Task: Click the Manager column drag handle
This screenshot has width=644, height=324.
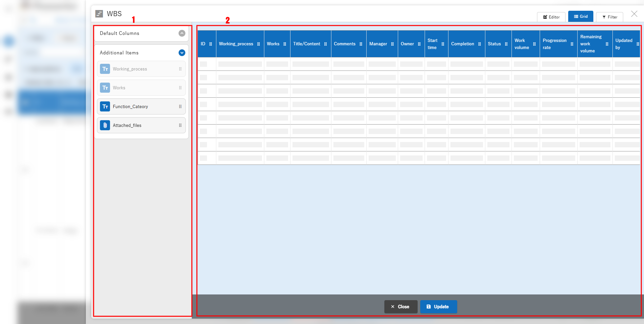Action: [x=392, y=44]
